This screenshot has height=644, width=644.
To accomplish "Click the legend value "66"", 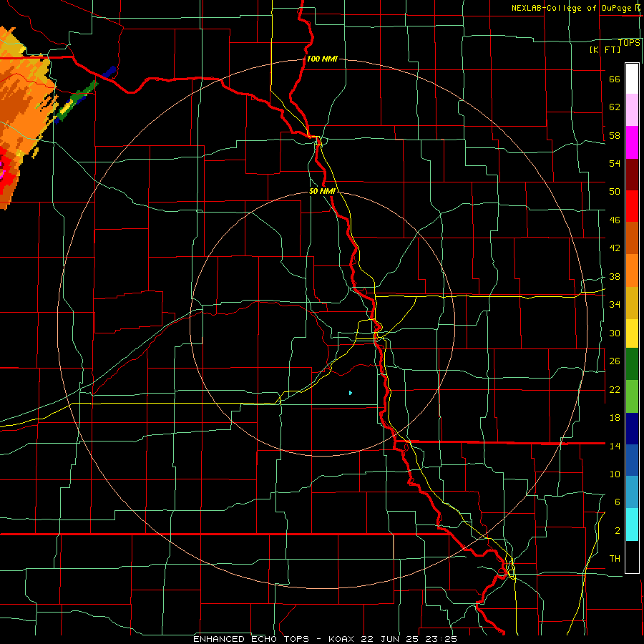I will [615, 79].
